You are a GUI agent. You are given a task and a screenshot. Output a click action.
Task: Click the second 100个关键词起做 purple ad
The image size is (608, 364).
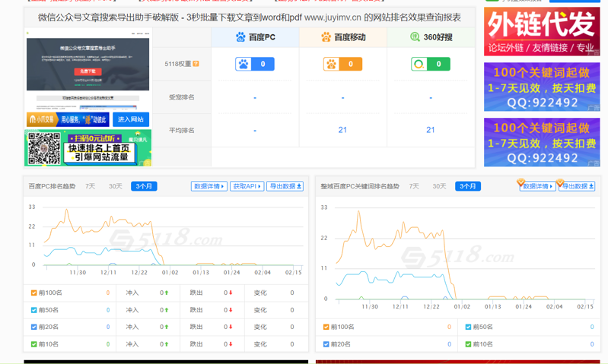tap(542, 143)
